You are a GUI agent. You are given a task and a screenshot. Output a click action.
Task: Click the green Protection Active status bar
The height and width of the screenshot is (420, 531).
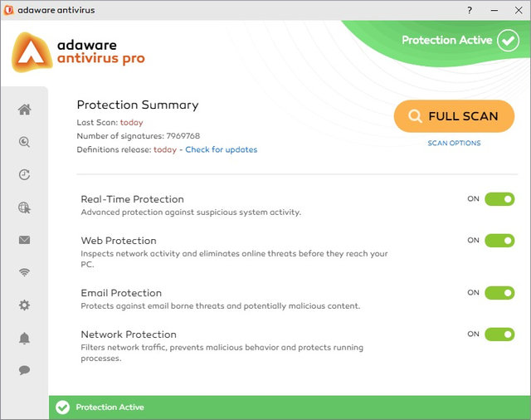click(x=290, y=408)
